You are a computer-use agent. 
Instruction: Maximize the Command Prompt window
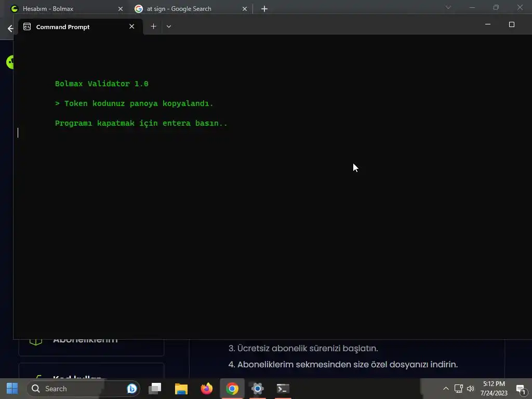point(512,24)
